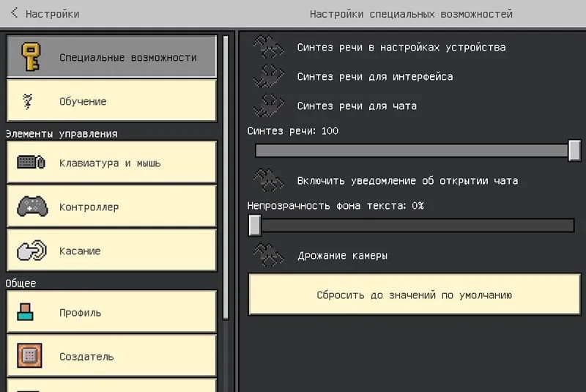Image resolution: width=586 pixels, height=392 pixels.
Task: Click the Непрозрачность фона текста: 0% label
Action: click(x=335, y=206)
